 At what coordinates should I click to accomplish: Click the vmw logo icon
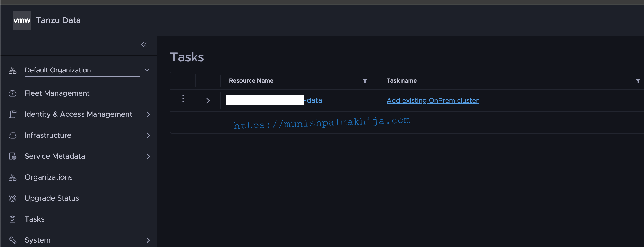22,20
